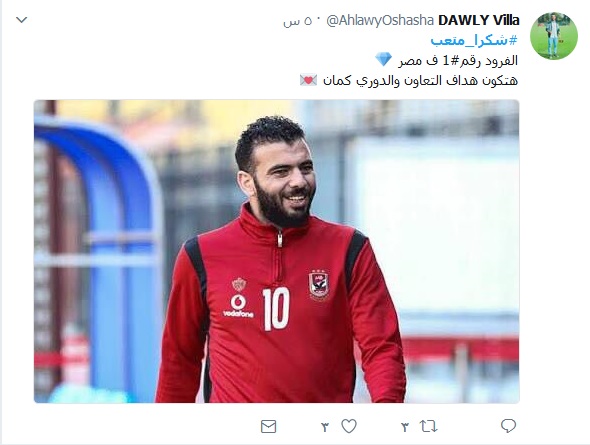This screenshot has width=590, height=445.
Task: Click the DAWLY Villa display name
Action: pos(479,20)
